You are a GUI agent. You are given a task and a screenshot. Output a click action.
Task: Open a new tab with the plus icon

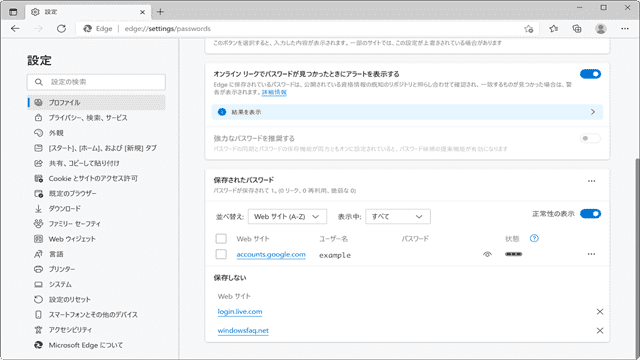(x=160, y=12)
